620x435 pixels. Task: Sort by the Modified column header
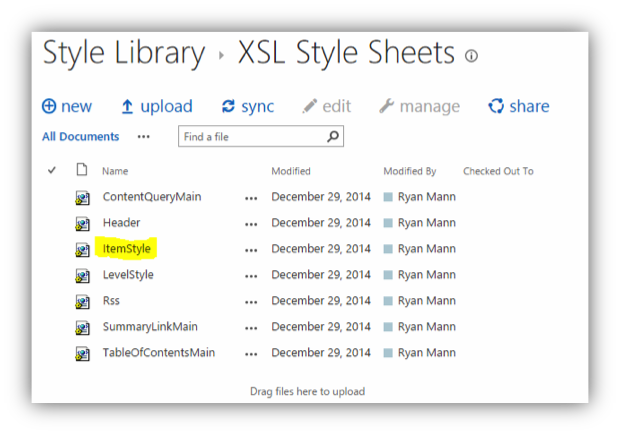tap(291, 171)
